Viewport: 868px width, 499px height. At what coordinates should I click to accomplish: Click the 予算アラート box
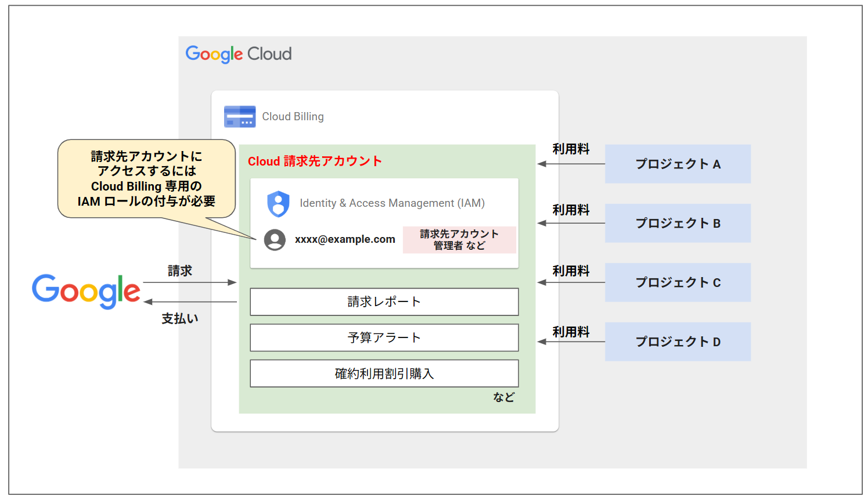384,338
